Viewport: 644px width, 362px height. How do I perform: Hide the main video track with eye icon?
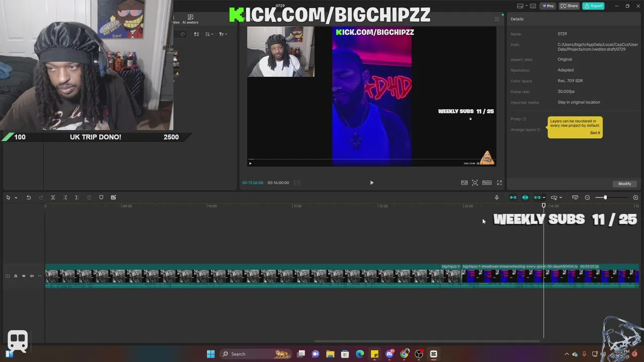pos(24,276)
